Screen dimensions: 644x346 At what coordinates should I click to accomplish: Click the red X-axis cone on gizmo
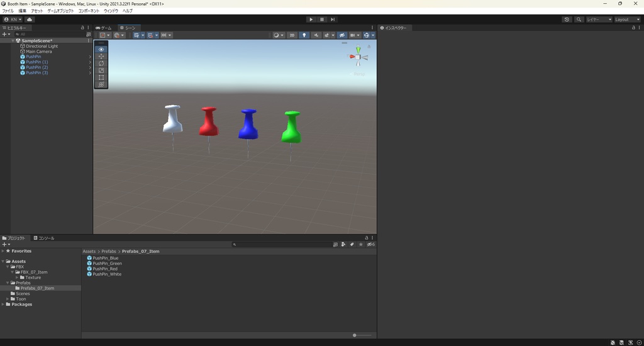352,57
